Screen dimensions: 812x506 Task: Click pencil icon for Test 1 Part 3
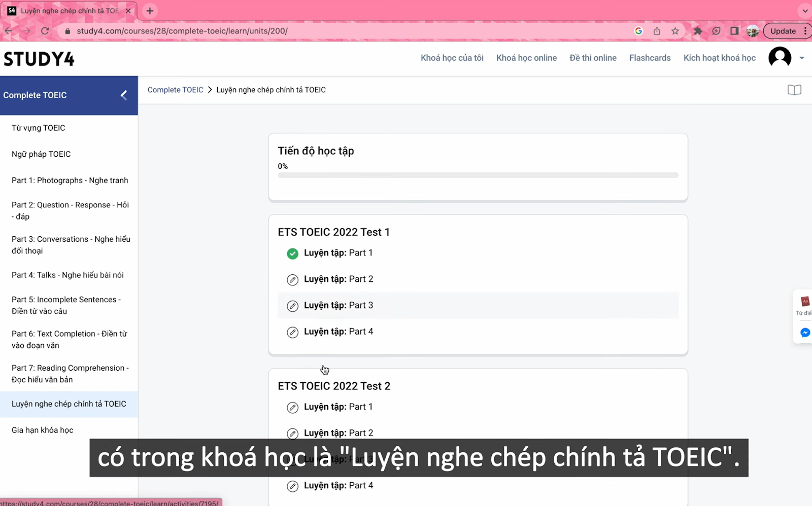(x=292, y=306)
